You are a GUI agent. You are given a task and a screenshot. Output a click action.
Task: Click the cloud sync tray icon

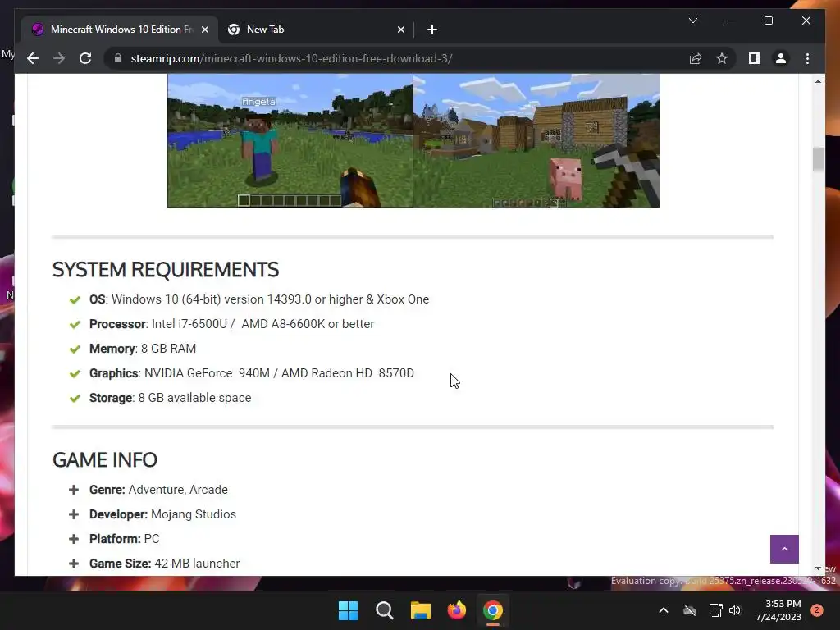[690, 610]
